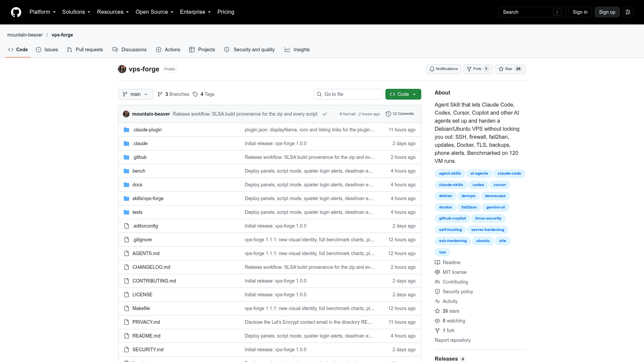The height and width of the screenshot is (362, 644).
Task: Expand the Resources dropdown
Action: (x=113, y=12)
